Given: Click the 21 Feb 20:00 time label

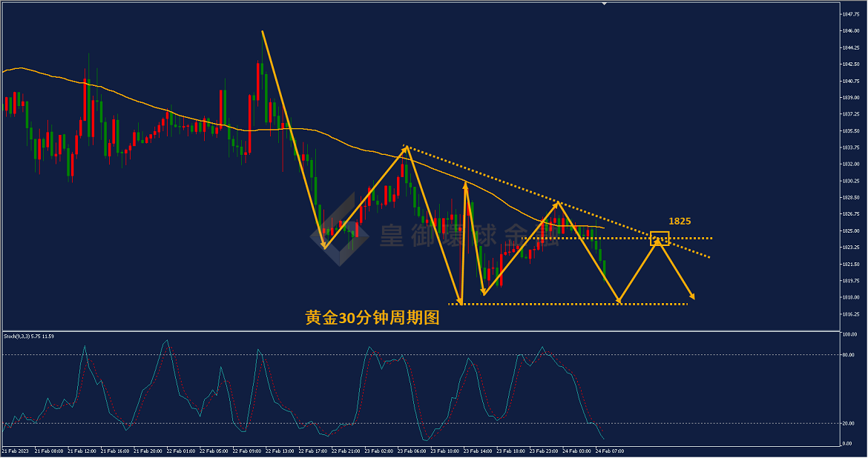Looking at the screenshot, I should (148, 451).
